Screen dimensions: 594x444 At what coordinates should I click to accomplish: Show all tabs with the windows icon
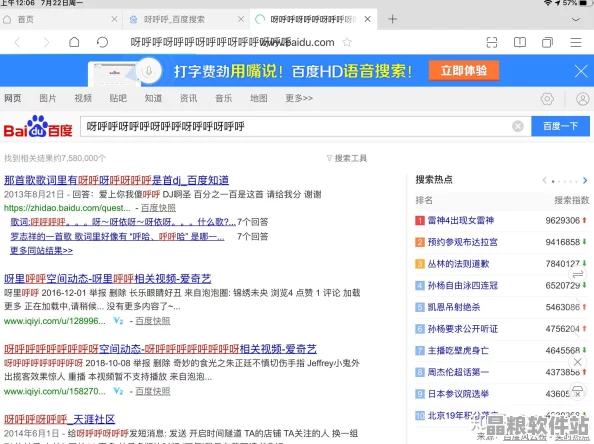[547, 42]
